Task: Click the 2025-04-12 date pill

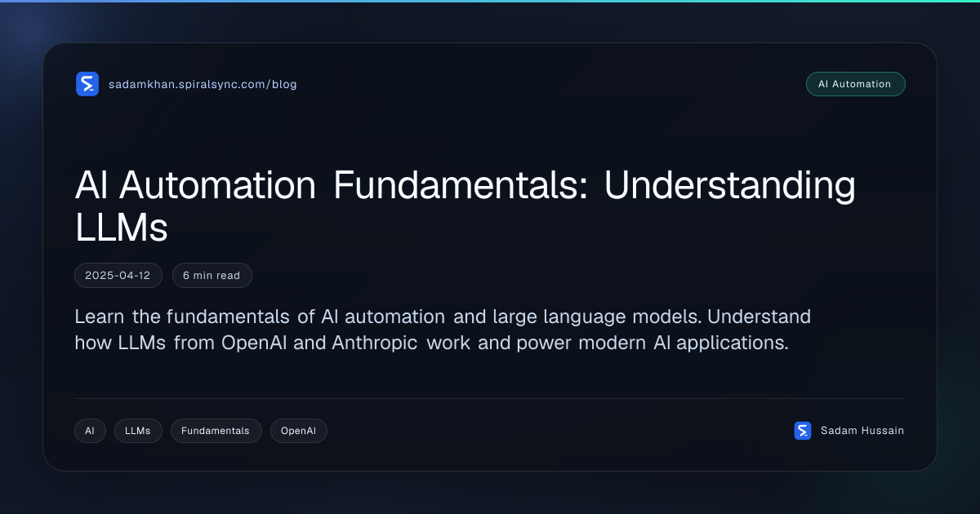Action: tap(118, 276)
